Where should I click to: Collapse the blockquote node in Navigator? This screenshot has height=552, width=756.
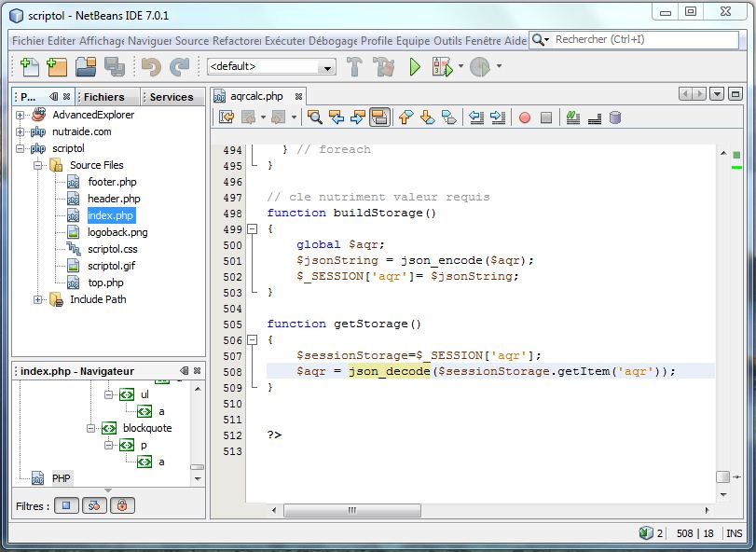[92, 428]
